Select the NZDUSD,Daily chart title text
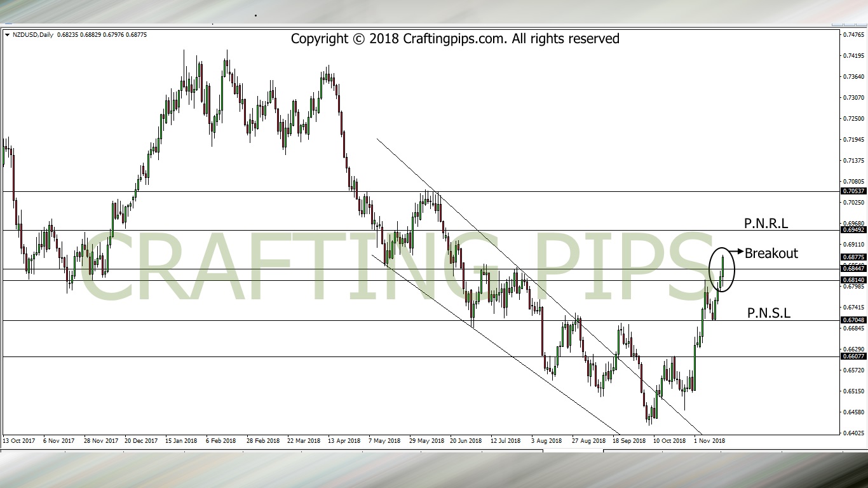The height and width of the screenshot is (488, 868). (32, 35)
